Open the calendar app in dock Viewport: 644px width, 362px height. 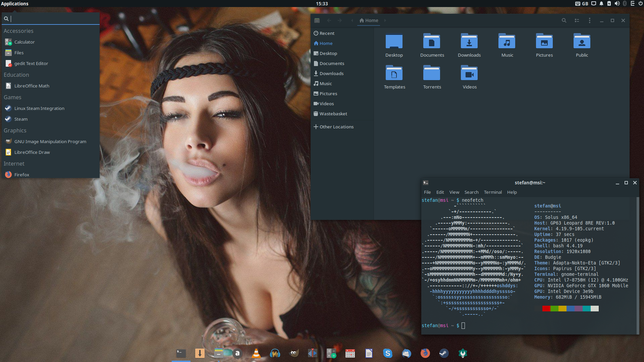pos(350,353)
